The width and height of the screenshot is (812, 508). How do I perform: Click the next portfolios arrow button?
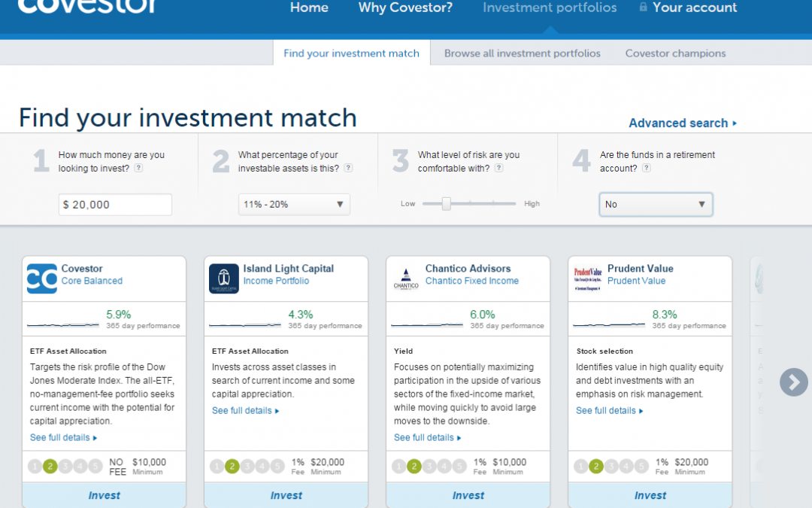pyautogui.click(x=793, y=382)
